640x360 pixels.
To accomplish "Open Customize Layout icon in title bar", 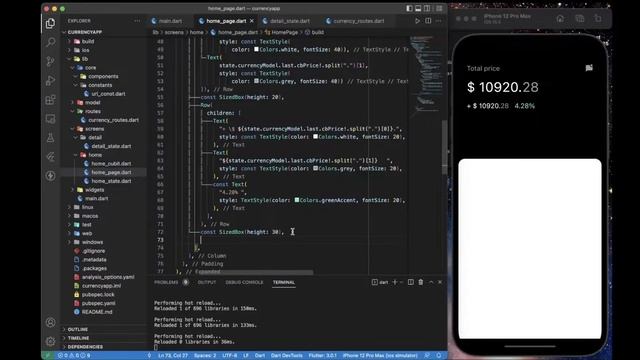I will pos(439,8).
